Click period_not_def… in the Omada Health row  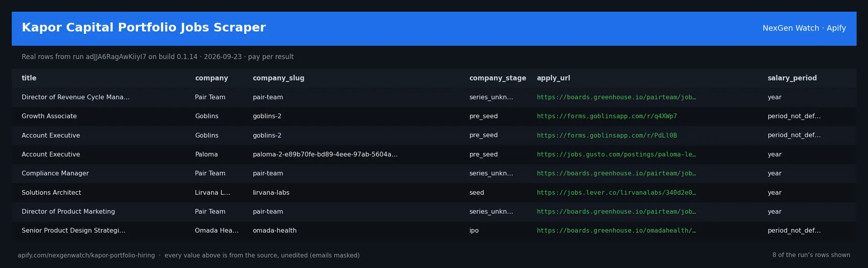[794, 230]
